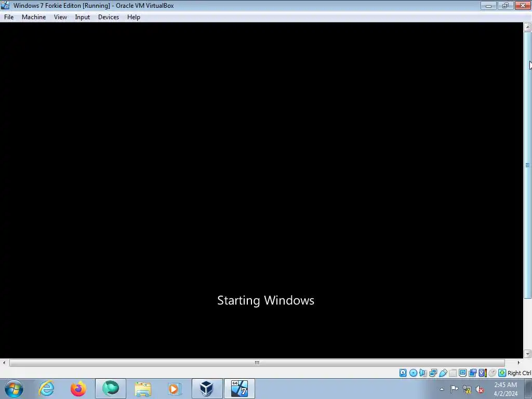Click the vertical scrollbar down arrow
This screenshot has width=532, height=399.
(528, 354)
